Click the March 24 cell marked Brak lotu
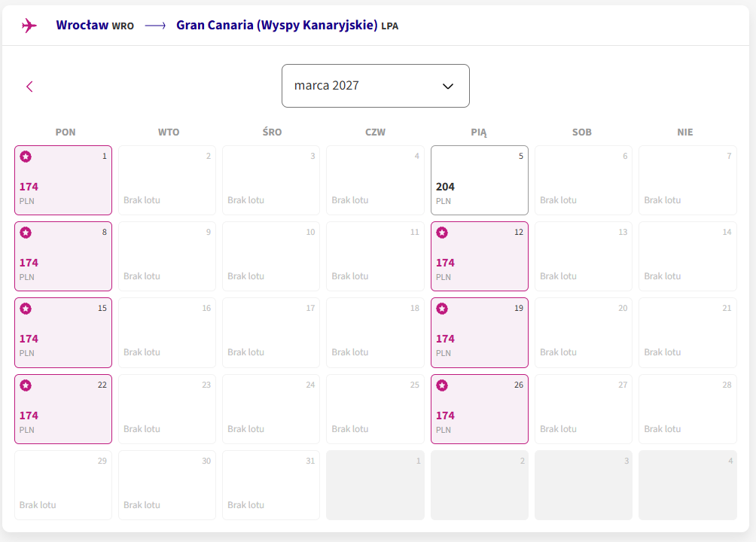 271,409
